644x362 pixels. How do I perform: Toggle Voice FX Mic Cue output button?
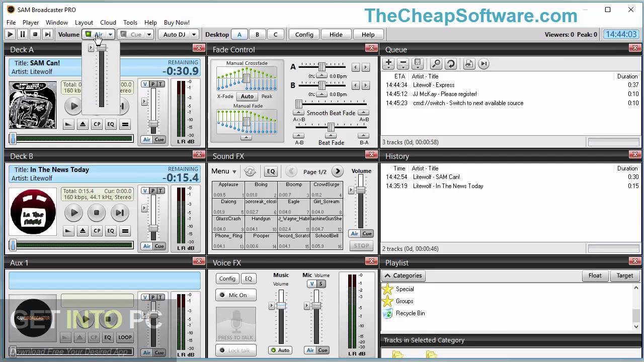click(323, 350)
